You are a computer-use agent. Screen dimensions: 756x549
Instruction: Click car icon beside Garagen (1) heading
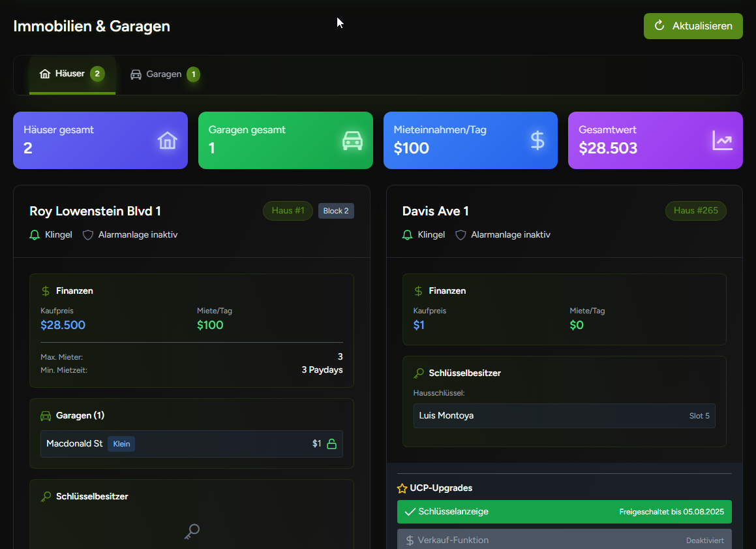pos(46,416)
